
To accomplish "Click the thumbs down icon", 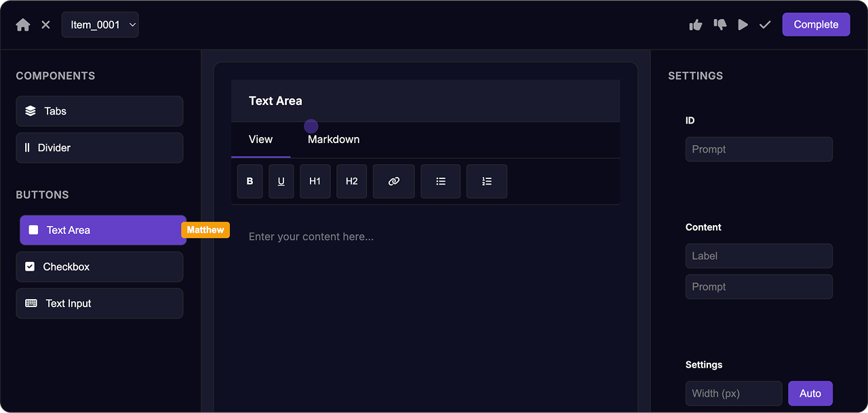I will [x=720, y=25].
